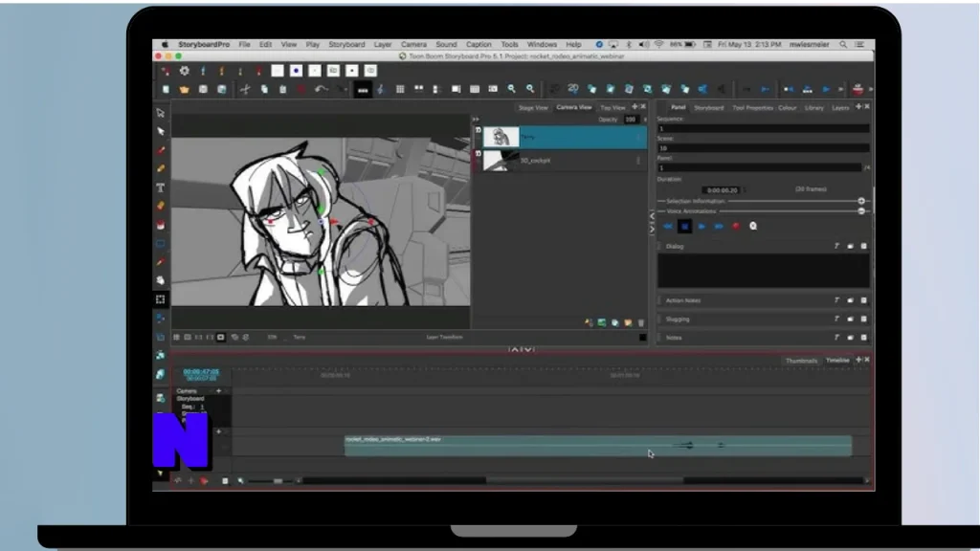
Task: Click the blue stop button in Voice Annotations
Action: [684, 226]
